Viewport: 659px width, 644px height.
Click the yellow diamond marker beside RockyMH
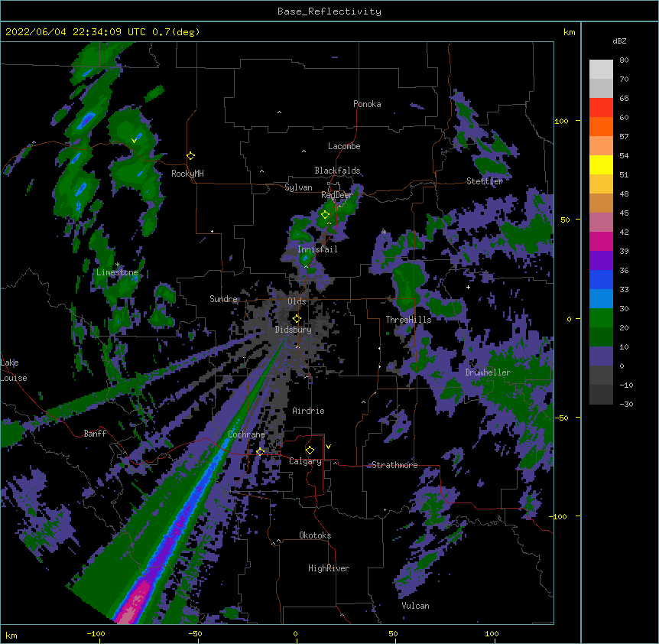(x=190, y=156)
